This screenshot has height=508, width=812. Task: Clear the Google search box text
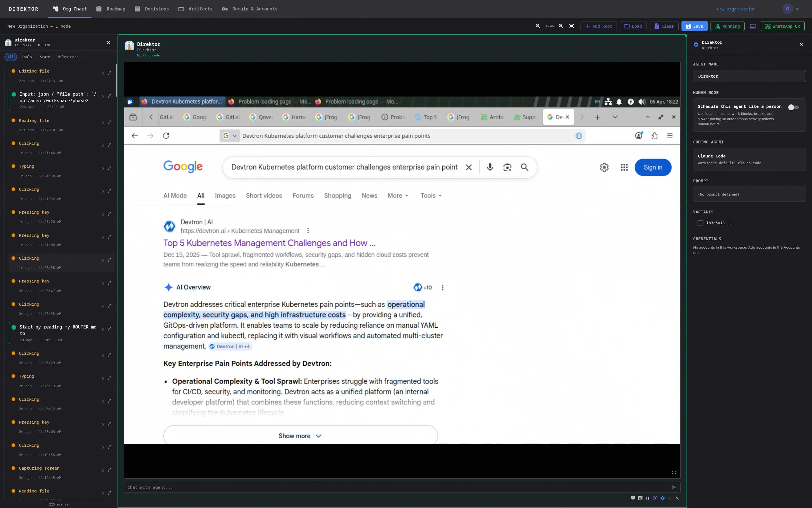(469, 167)
